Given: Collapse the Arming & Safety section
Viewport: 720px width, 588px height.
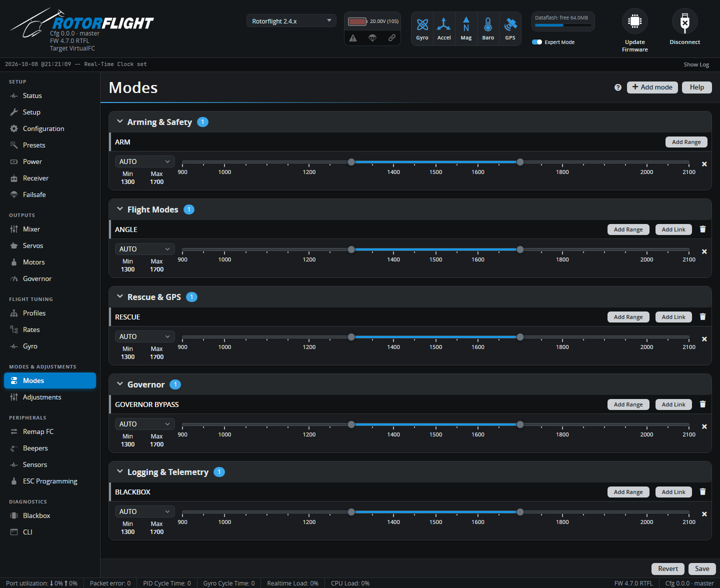Looking at the screenshot, I should [120, 121].
